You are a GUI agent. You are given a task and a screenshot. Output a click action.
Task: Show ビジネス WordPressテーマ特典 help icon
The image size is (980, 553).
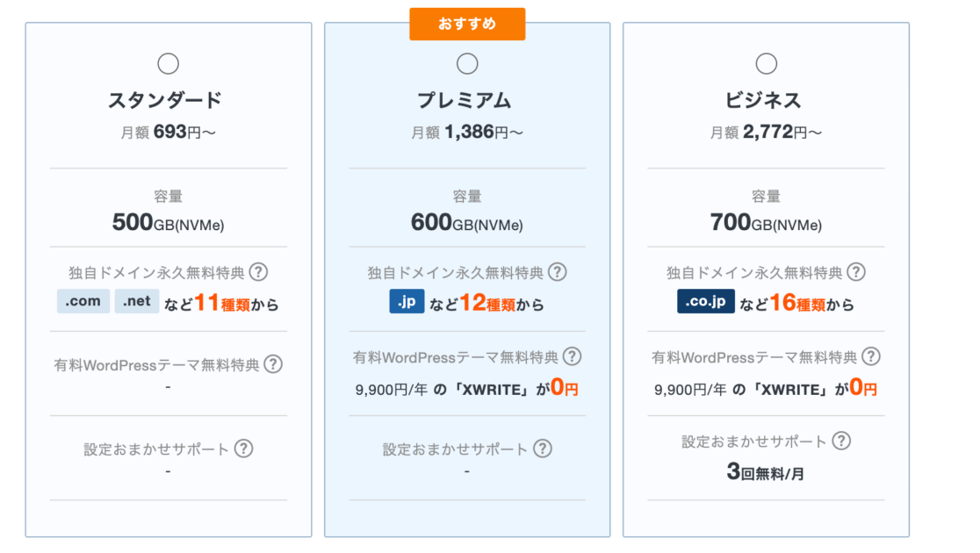click(870, 356)
